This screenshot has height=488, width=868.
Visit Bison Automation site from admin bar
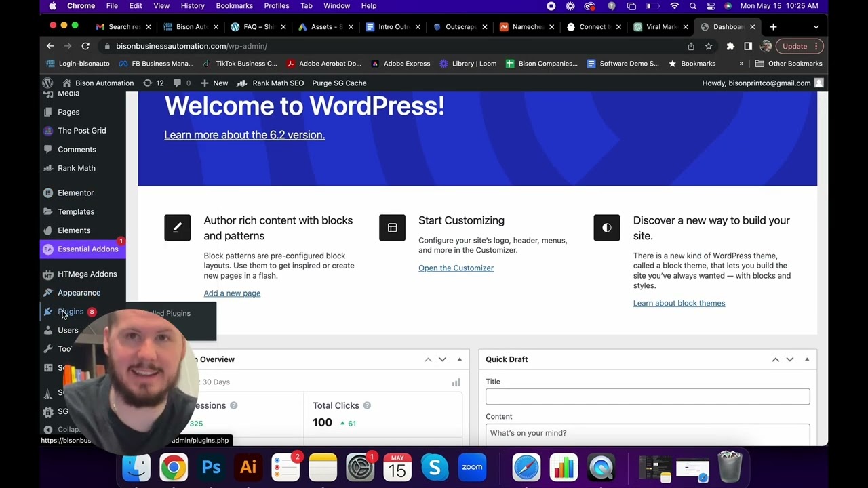coord(98,83)
